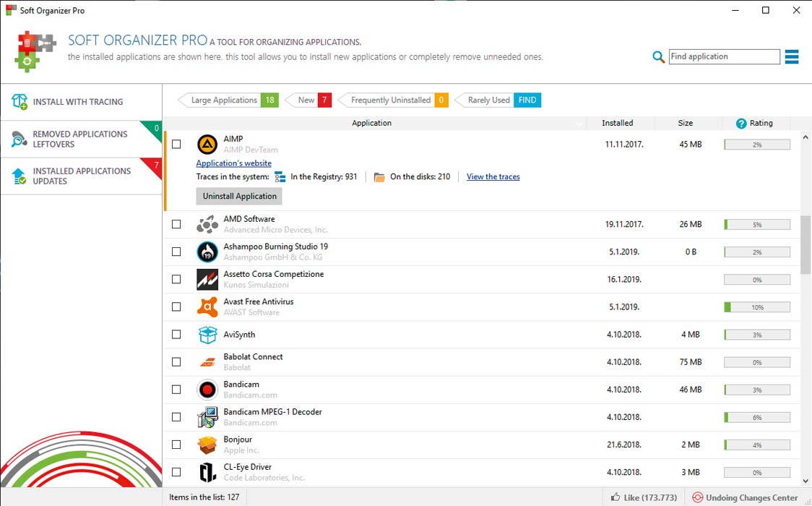Image resolution: width=812 pixels, height=506 pixels.
Task: Click the Installed Applications Updates icon
Action: click(x=20, y=176)
